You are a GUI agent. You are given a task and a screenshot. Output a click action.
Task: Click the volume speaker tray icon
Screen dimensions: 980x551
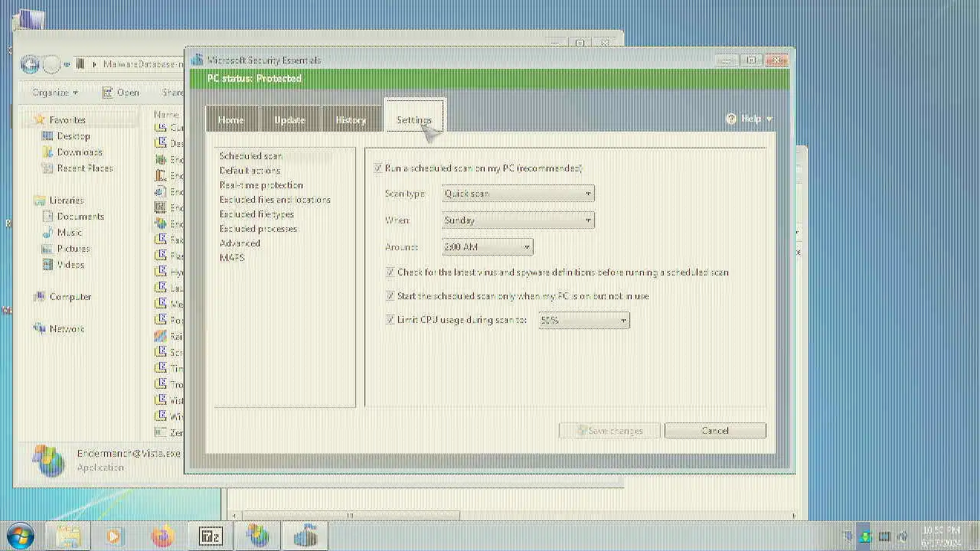tap(903, 536)
